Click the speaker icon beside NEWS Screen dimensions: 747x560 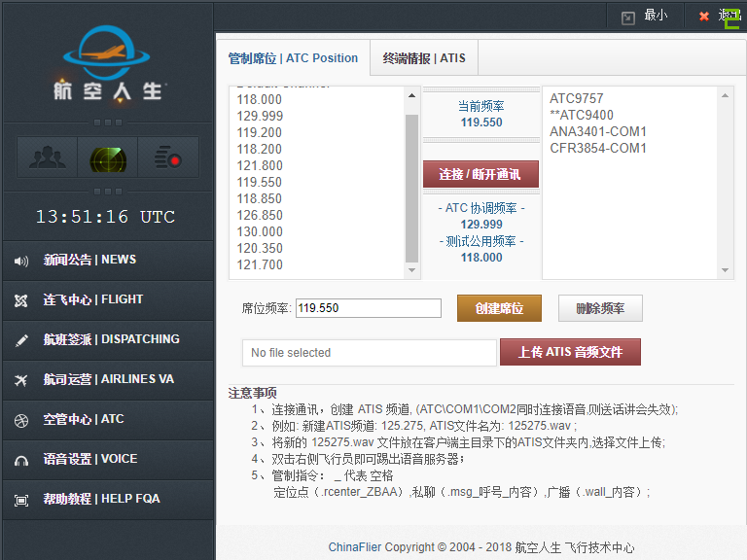pyautogui.click(x=21, y=261)
